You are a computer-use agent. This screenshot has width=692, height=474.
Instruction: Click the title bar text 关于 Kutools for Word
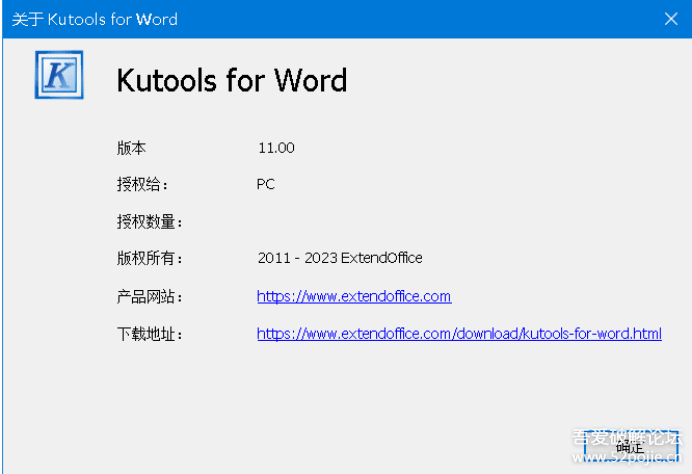(94, 19)
